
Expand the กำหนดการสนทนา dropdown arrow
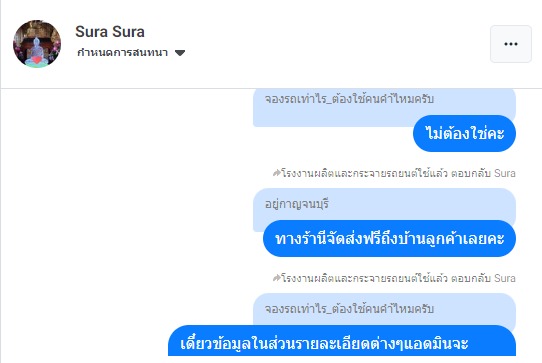point(180,53)
